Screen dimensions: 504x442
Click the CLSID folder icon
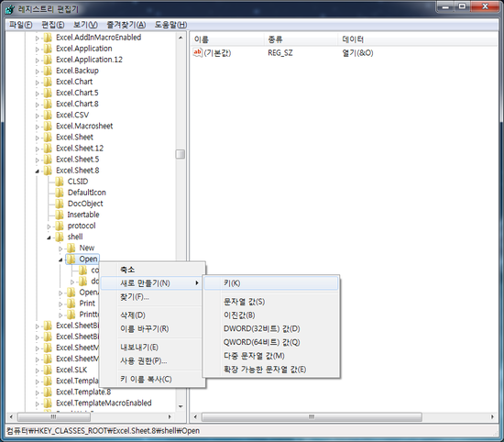tap(60, 182)
